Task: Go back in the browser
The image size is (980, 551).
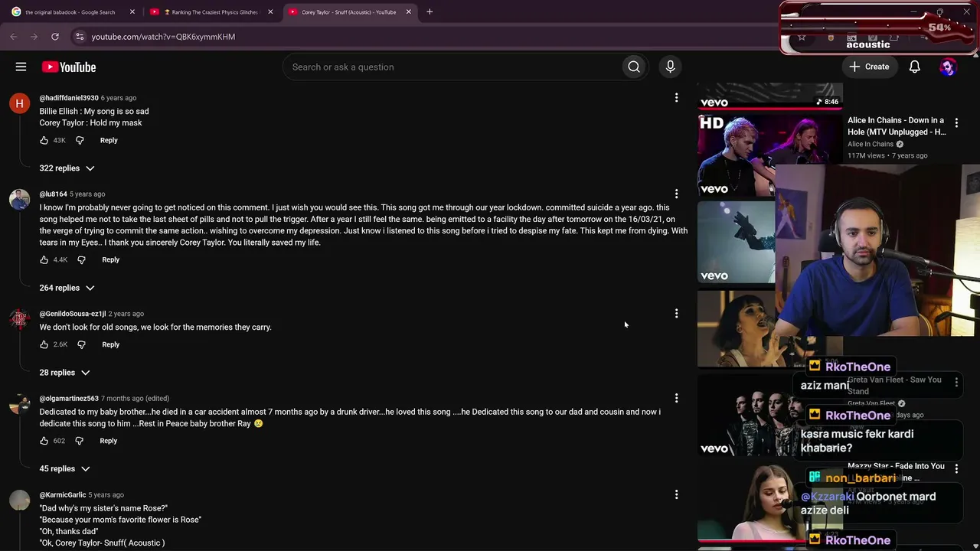Action: point(14,36)
